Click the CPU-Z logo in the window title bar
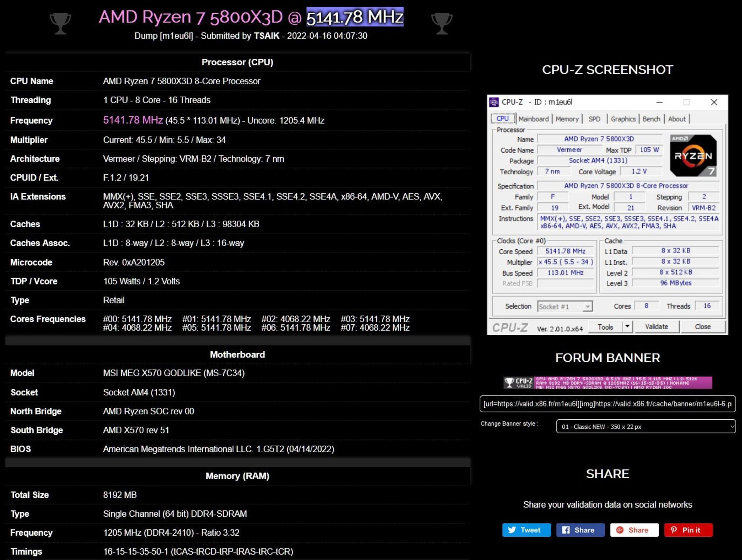 click(494, 102)
